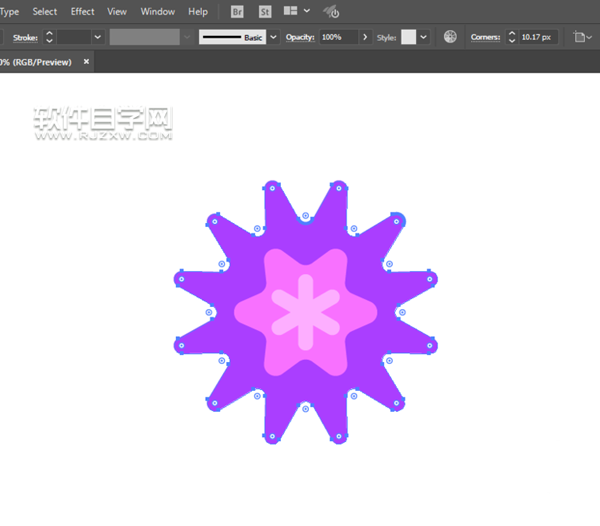The width and height of the screenshot is (600, 526).
Task: Open Adobe Bridge via Br icon
Action: [237, 12]
